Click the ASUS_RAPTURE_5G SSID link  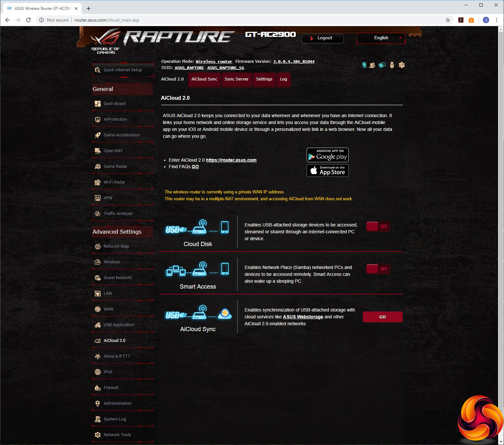tap(226, 68)
